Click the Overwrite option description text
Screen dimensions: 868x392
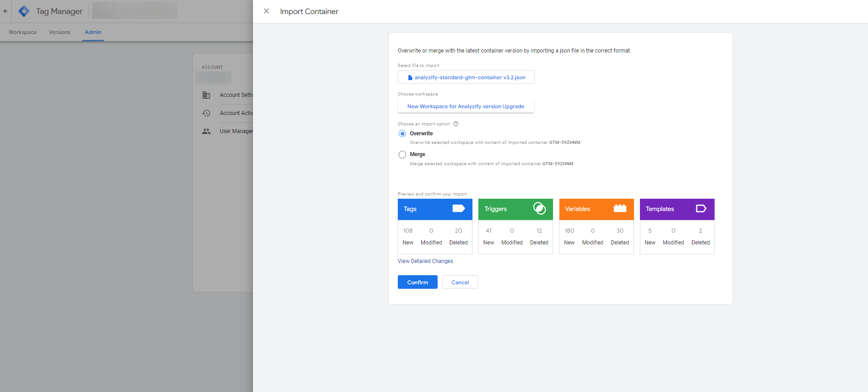click(x=495, y=143)
